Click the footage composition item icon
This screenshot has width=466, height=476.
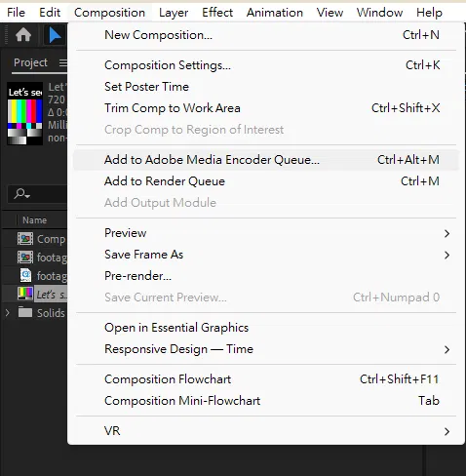coord(25,258)
